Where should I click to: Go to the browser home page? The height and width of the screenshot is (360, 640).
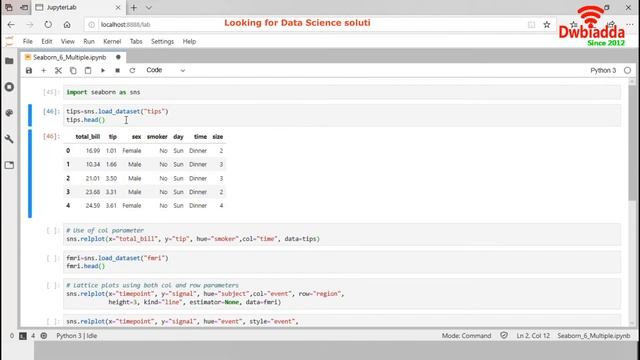pyautogui.click(x=67, y=25)
